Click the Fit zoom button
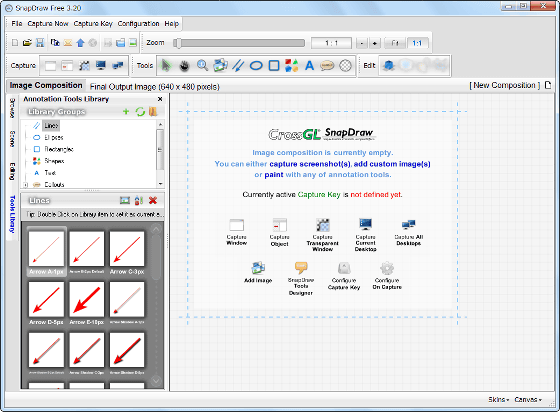Screen dimensions: 560x412 pos(394,43)
